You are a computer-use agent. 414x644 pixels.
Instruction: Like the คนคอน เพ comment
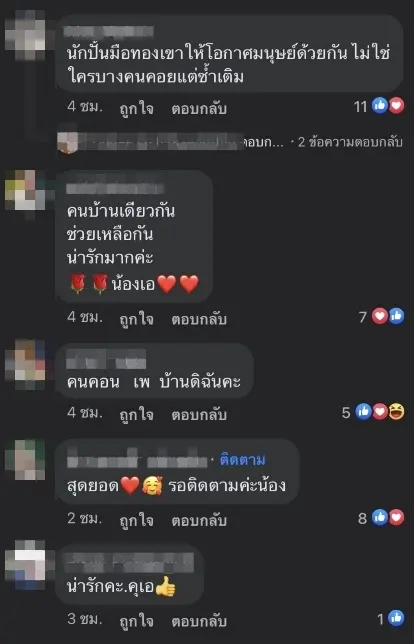click(x=136, y=414)
